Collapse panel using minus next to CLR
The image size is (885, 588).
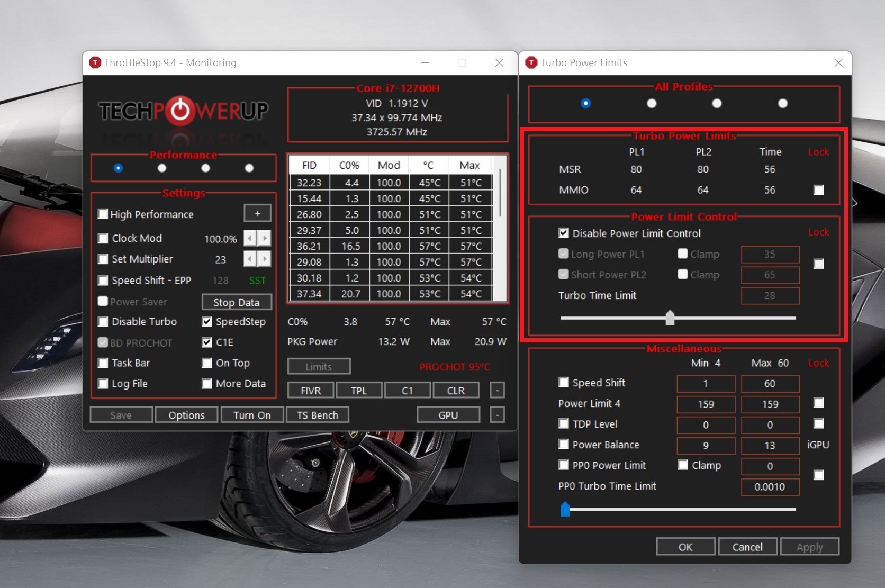[497, 391]
